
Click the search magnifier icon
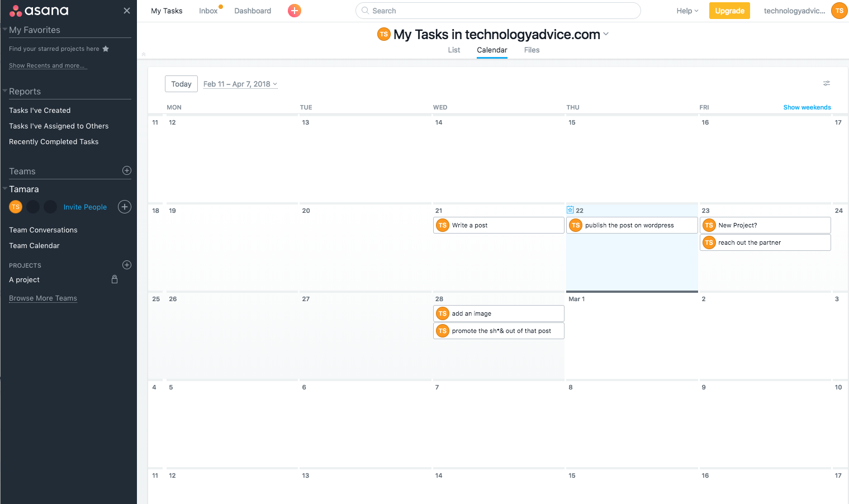point(365,11)
